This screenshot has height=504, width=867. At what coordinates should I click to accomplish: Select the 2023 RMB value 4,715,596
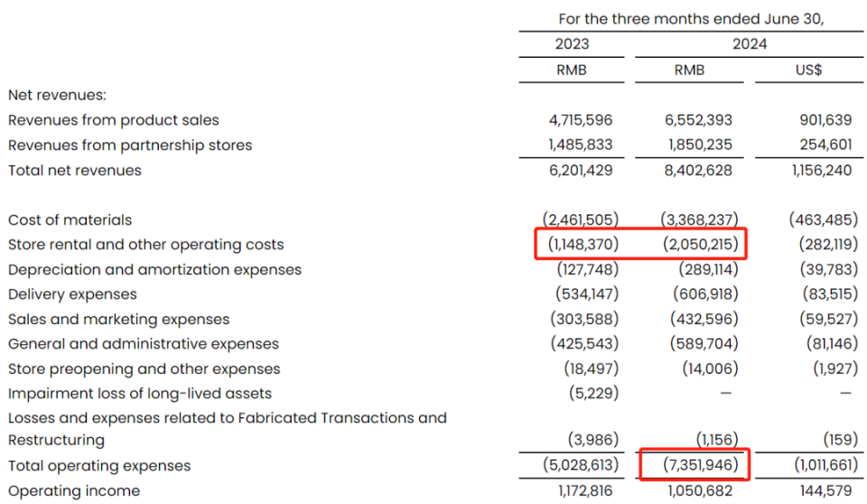click(581, 120)
